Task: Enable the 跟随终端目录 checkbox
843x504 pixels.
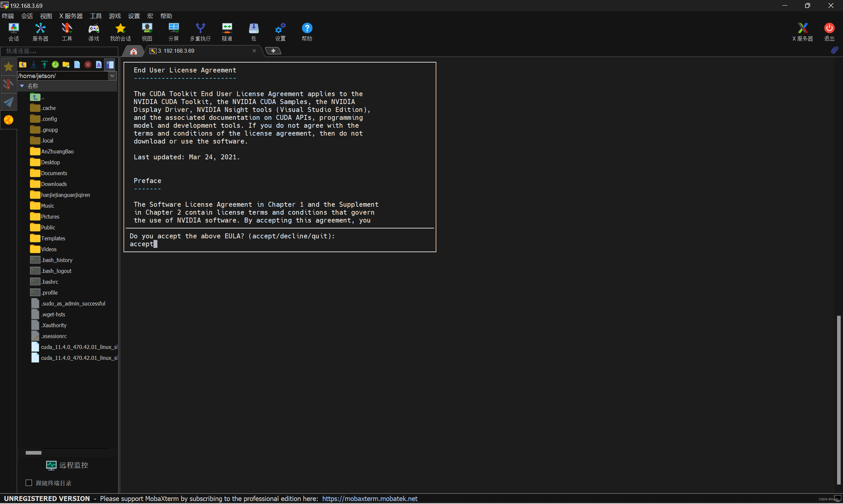Action: coord(29,483)
